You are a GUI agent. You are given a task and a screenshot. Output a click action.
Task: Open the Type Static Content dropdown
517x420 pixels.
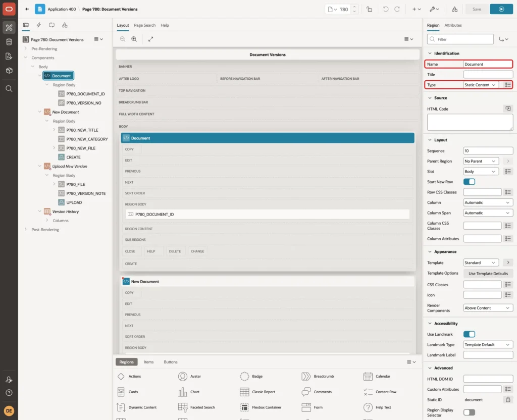click(481, 85)
